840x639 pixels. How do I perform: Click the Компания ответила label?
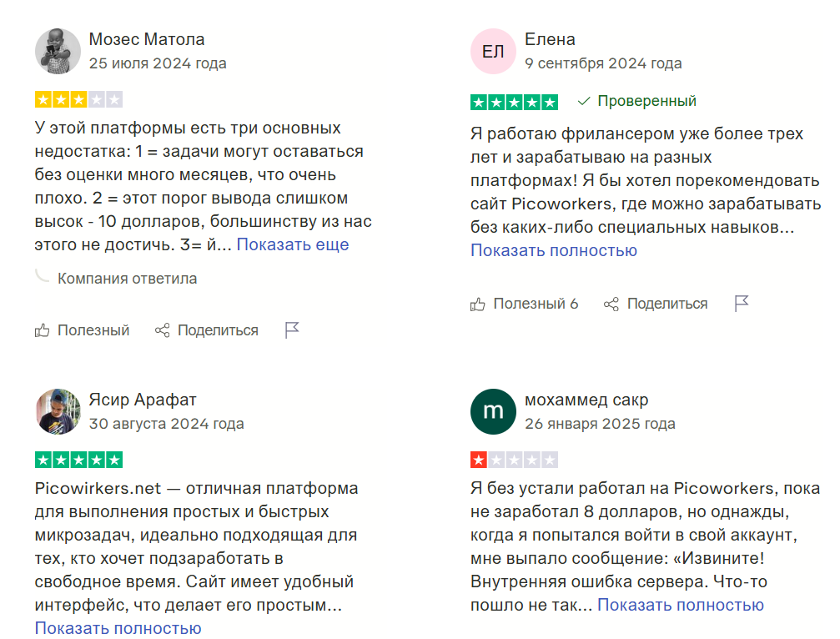point(127,279)
